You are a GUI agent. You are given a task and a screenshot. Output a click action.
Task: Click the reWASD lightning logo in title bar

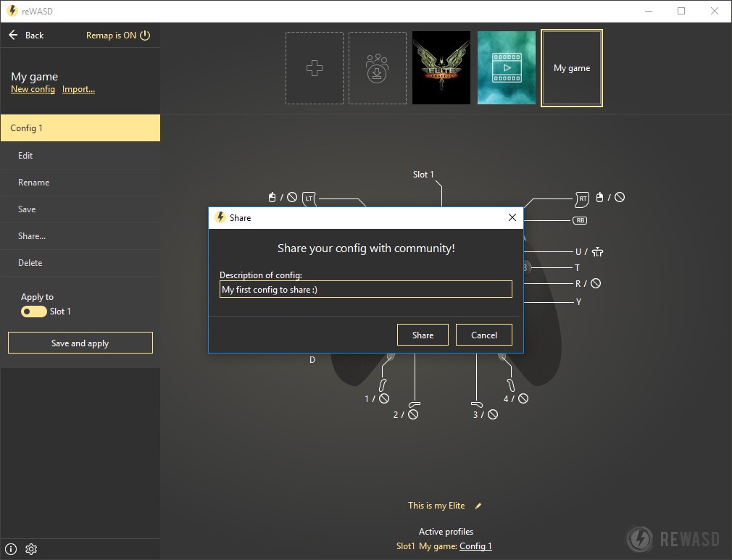(12, 11)
